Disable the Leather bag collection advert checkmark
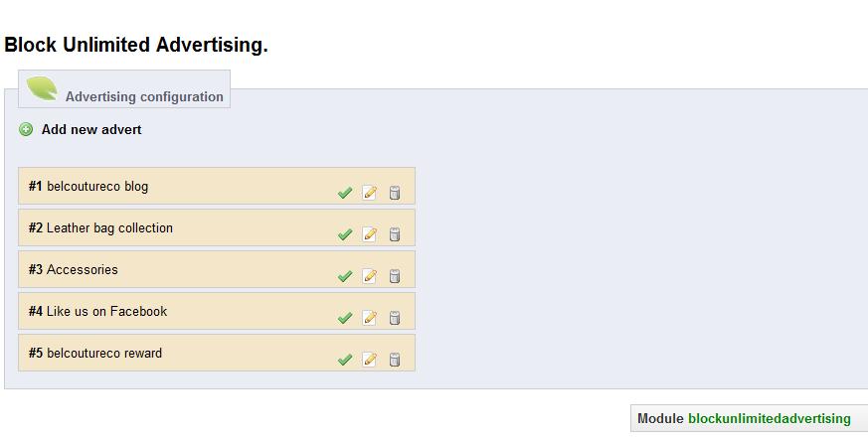 (345, 234)
